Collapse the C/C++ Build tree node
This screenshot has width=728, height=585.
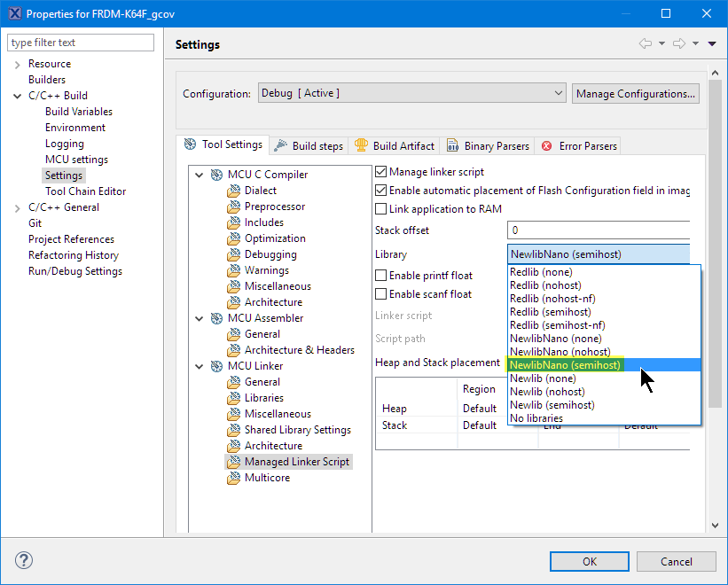tap(18, 96)
